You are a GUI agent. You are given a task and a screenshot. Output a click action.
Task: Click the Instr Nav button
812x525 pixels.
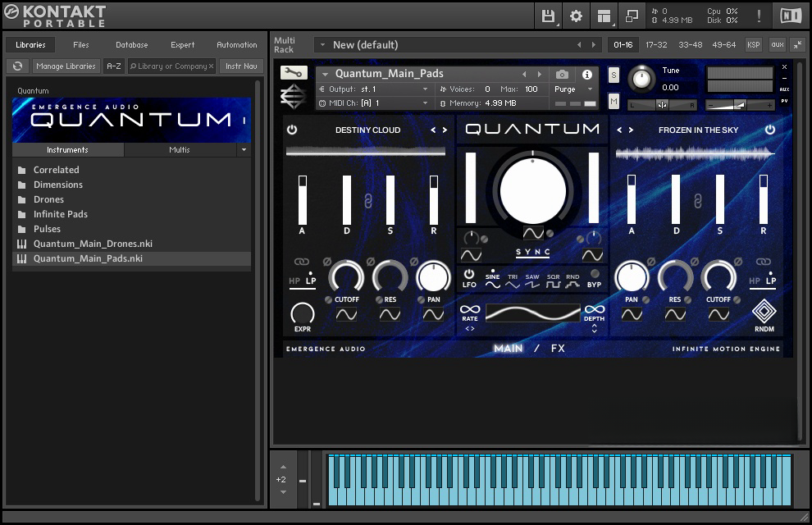pyautogui.click(x=241, y=66)
